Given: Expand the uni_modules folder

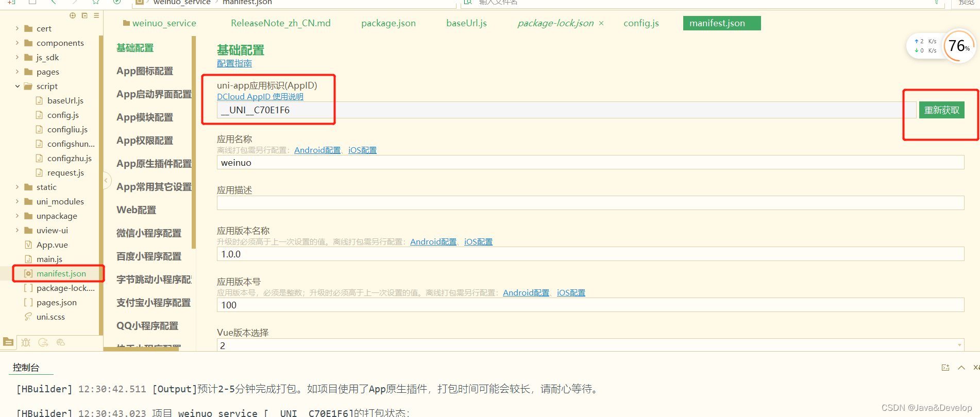Looking at the screenshot, I should [x=18, y=201].
